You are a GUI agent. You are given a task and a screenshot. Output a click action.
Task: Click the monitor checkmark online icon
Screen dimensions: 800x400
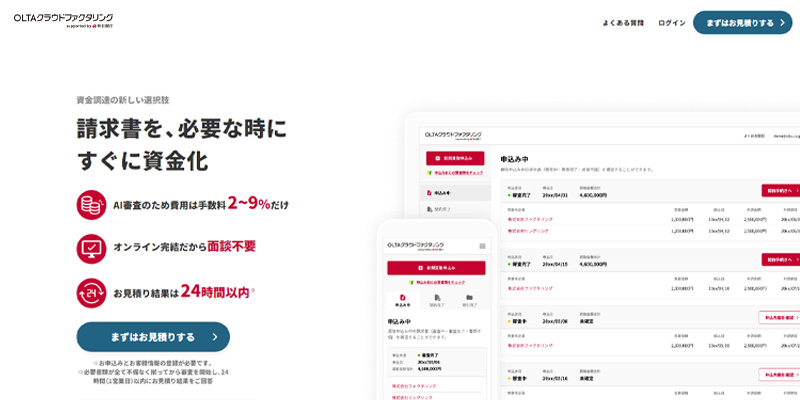(x=91, y=248)
